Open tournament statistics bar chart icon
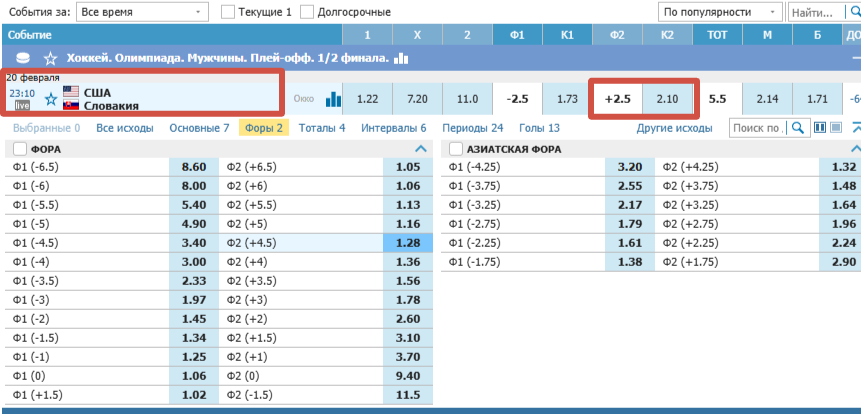The height and width of the screenshot is (414, 861). [x=401, y=58]
